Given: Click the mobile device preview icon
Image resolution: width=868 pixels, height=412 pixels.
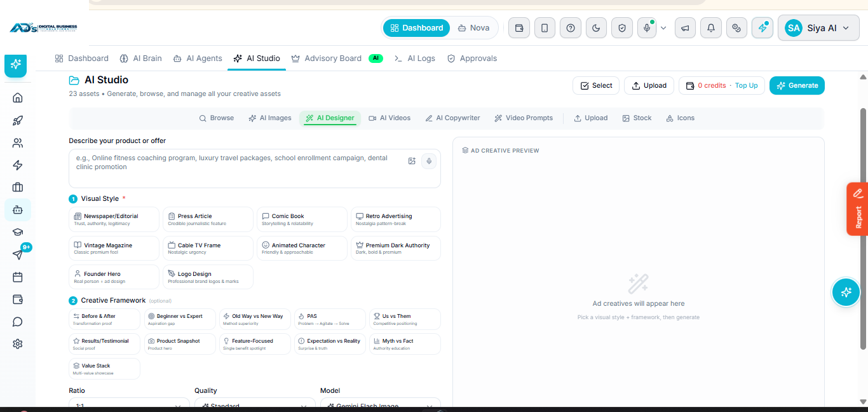Looking at the screenshot, I should click(x=545, y=28).
